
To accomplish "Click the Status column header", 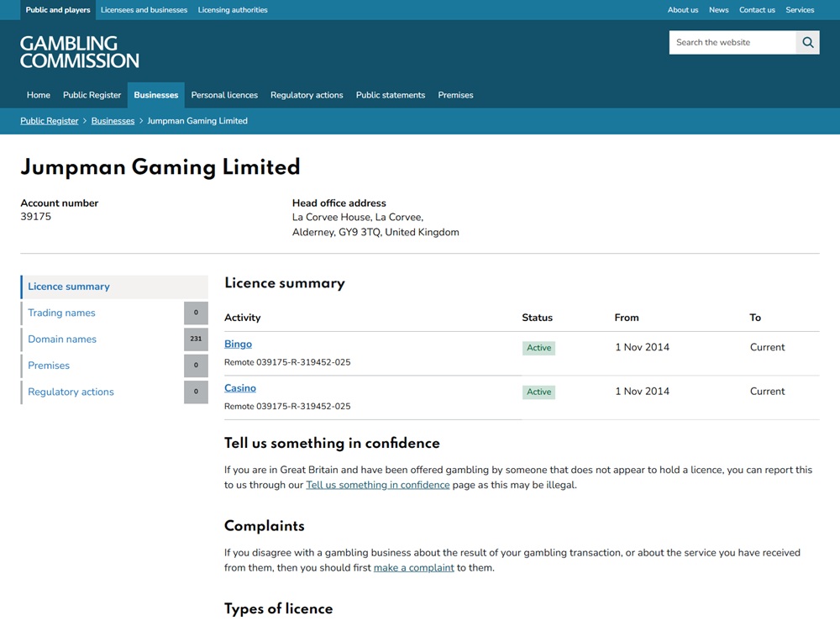I will pos(538,318).
